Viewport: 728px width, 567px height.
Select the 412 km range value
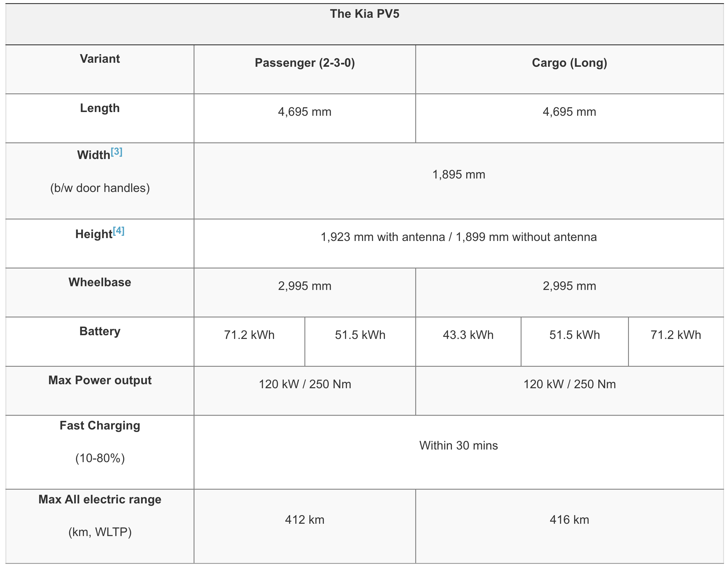click(x=305, y=520)
